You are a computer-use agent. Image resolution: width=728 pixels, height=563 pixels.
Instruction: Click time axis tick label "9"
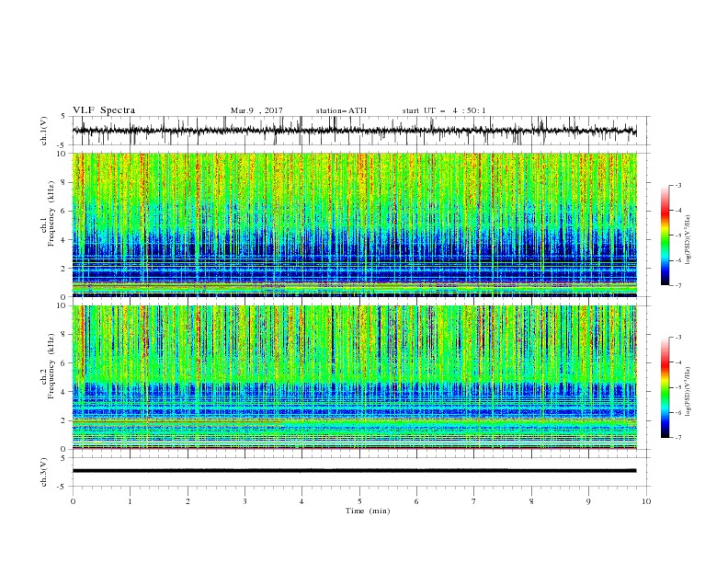point(588,501)
